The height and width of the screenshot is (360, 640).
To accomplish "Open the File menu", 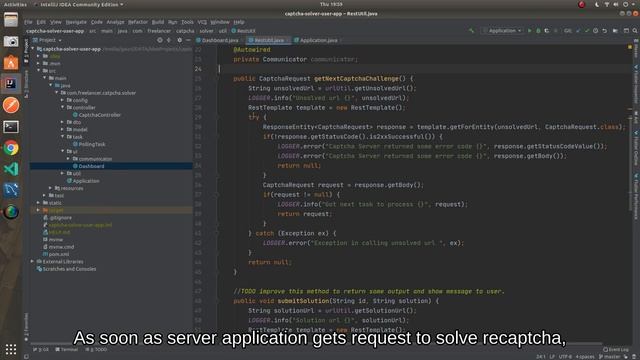I will click(28, 22).
